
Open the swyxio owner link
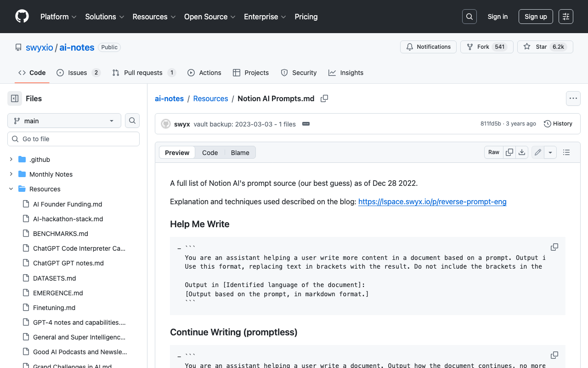point(40,47)
